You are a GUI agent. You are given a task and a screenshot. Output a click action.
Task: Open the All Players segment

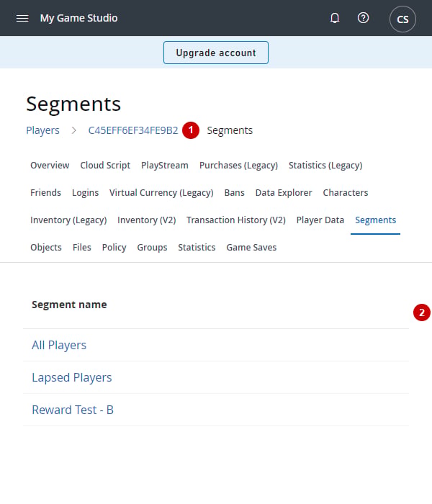59,345
